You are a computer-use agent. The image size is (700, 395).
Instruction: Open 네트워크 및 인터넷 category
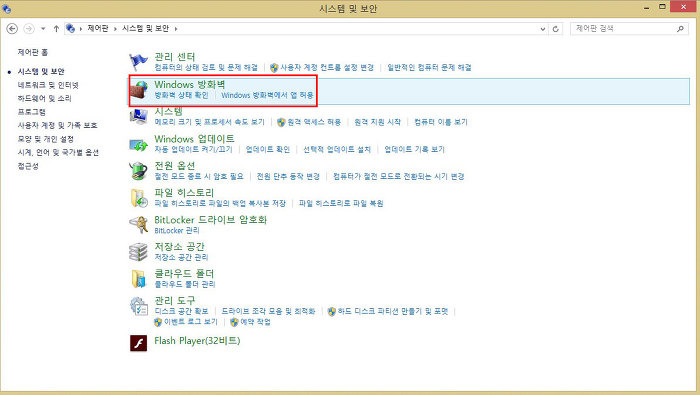(48, 85)
